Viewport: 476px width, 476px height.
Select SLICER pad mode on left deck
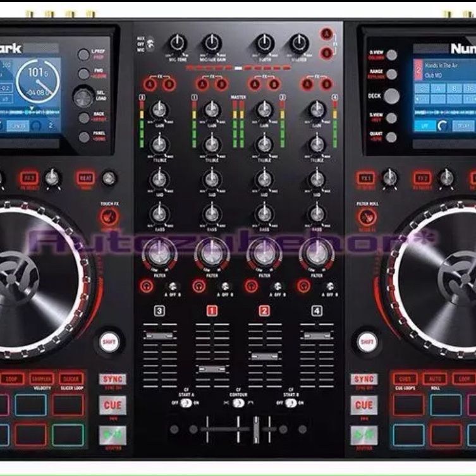[71, 379]
